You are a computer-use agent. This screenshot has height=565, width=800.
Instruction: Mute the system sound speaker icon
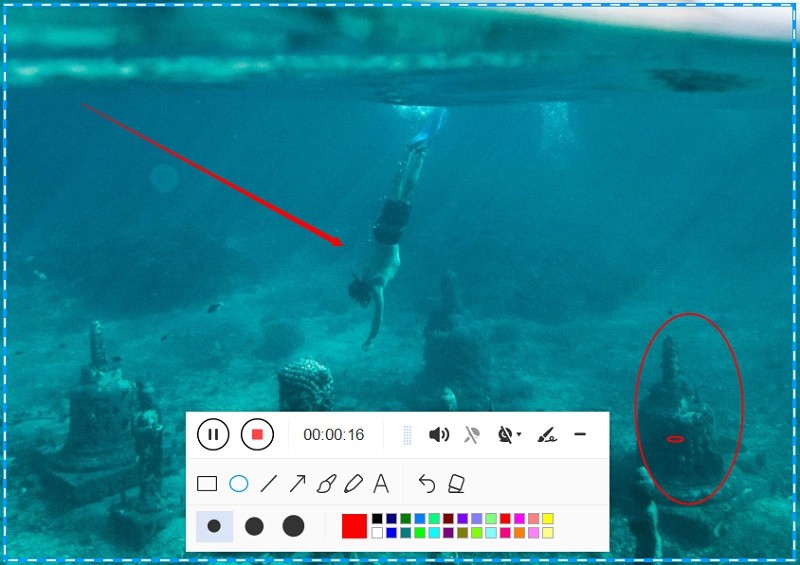pos(439,435)
